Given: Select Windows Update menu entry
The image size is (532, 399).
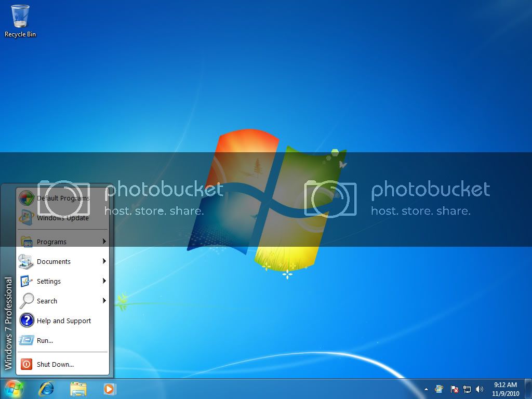Looking at the screenshot, I should click(x=63, y=218).
